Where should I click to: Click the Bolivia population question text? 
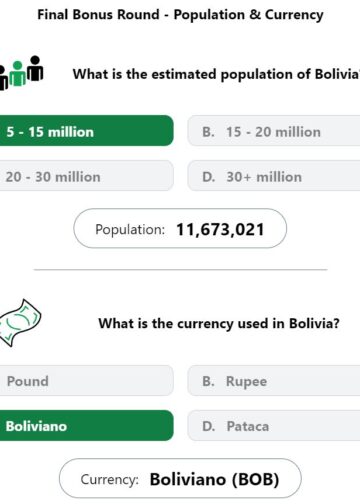coord(216,74)
